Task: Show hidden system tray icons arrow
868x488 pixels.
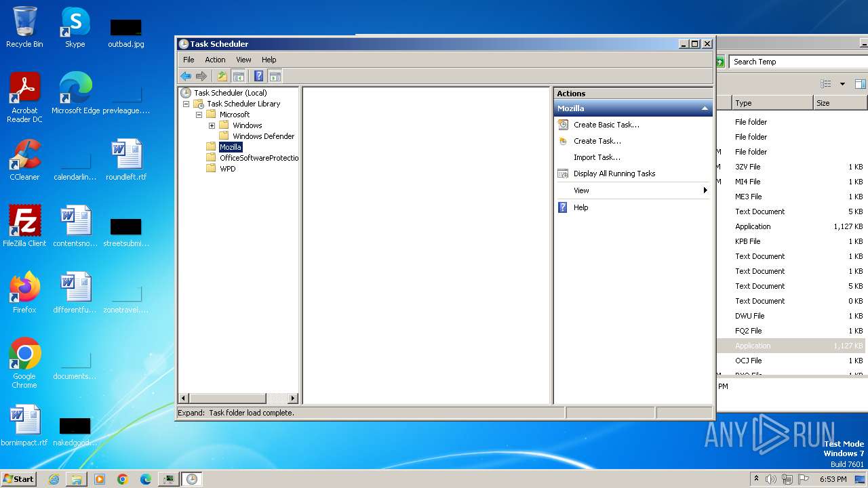Action: pos(756,479)
